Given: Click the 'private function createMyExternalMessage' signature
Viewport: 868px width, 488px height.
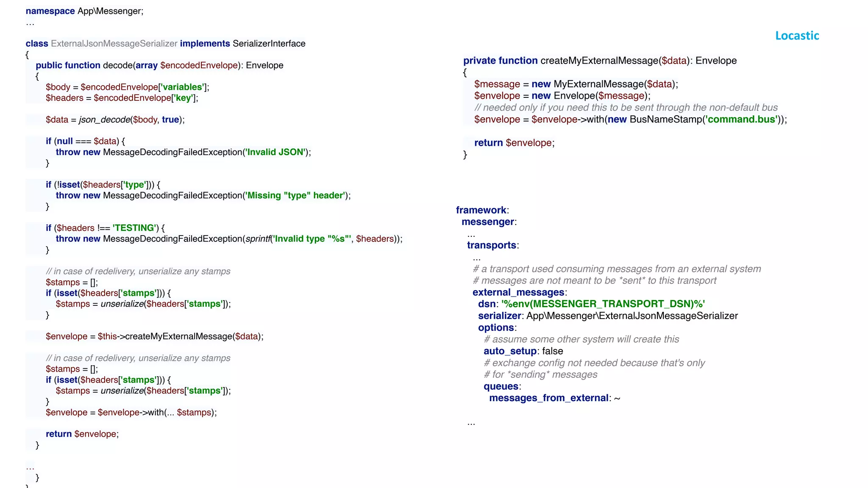Looking at the screenshot, I should pyautogui.click(x=600, y=61).
